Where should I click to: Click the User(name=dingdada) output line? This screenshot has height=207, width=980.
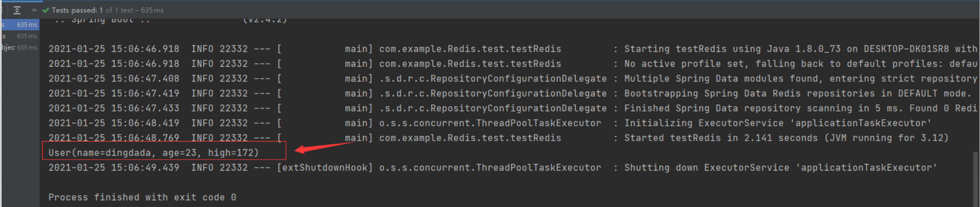(x=153, y=153)
